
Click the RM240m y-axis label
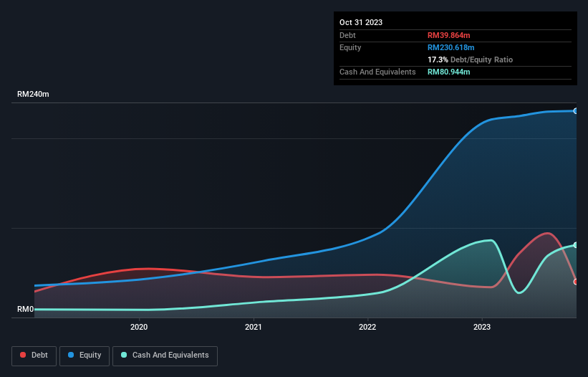point(33,94)
